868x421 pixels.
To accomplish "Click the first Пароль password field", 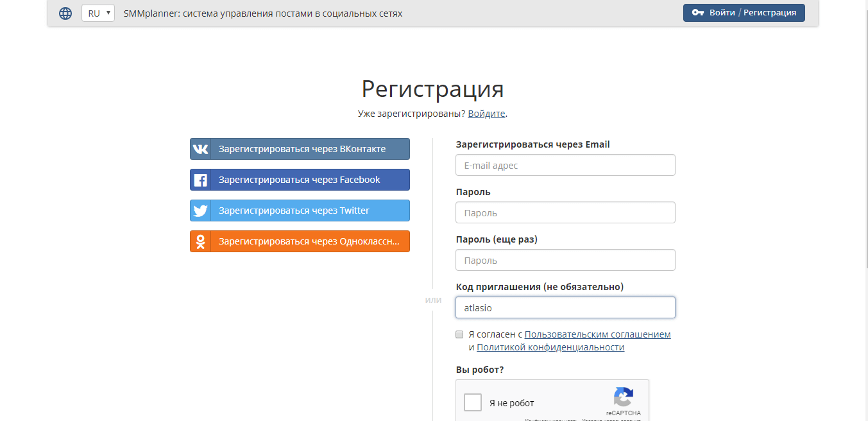I will pyautogui.click(x=565, y=212).
